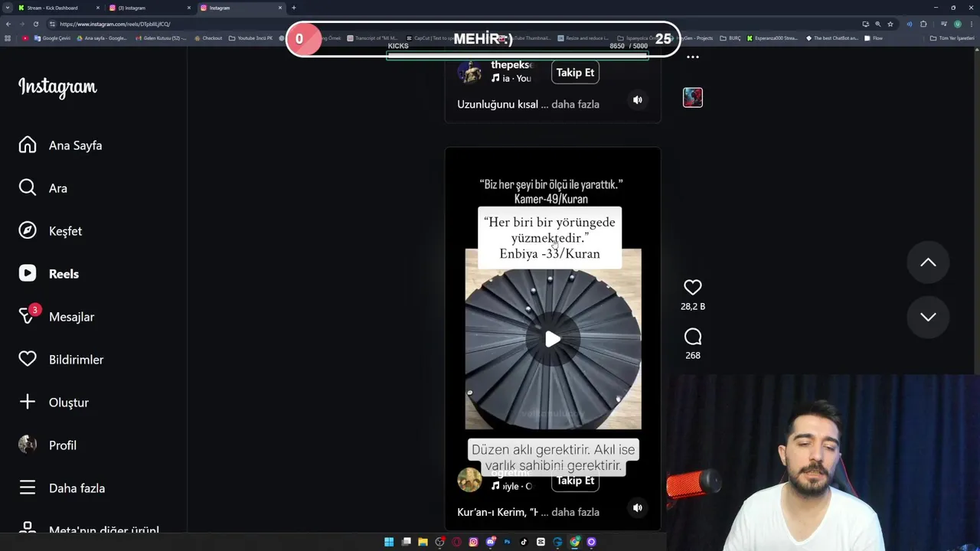The image size is (980, 551).
Task: Open Daha fazla hamburger menu
Action: 62,488
